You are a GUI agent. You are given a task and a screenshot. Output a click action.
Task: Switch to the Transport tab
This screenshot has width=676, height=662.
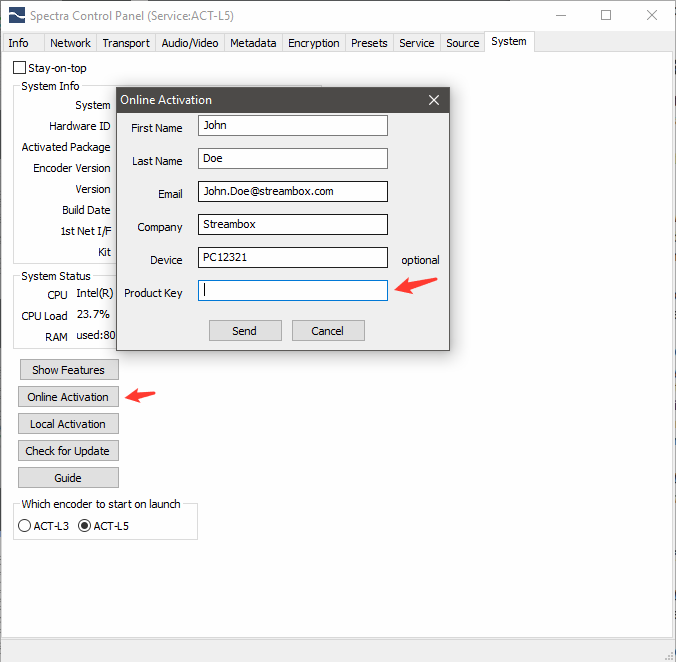coord(126,43)
